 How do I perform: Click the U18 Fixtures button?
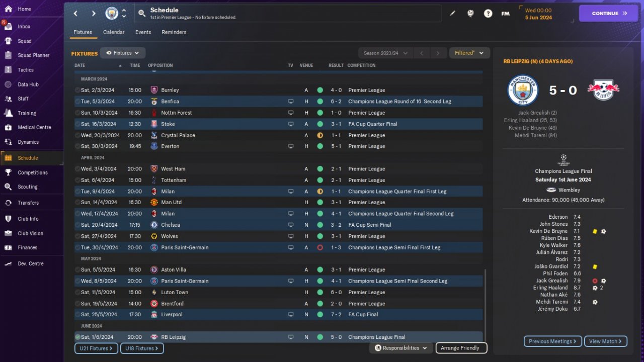click(x=142, y=348)
